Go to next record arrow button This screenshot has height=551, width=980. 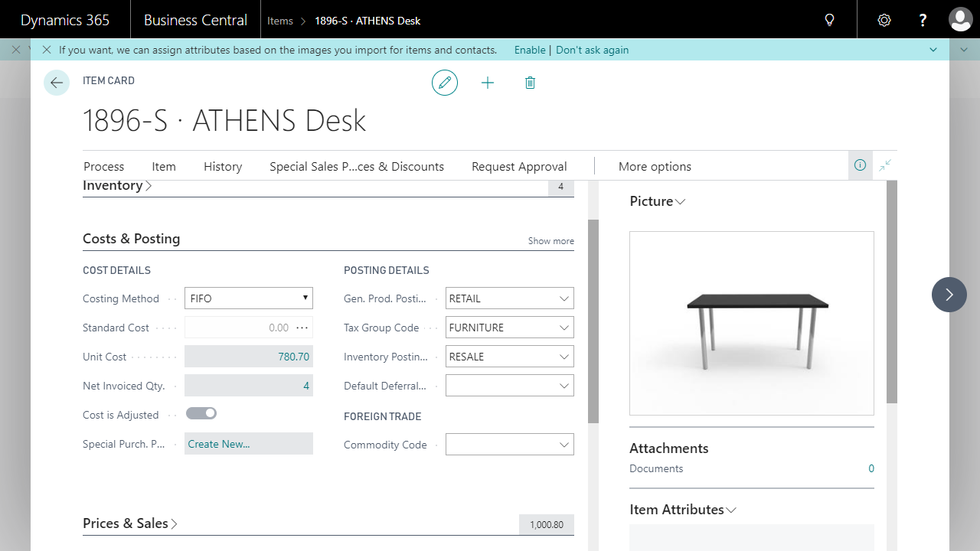click(949, 295)
